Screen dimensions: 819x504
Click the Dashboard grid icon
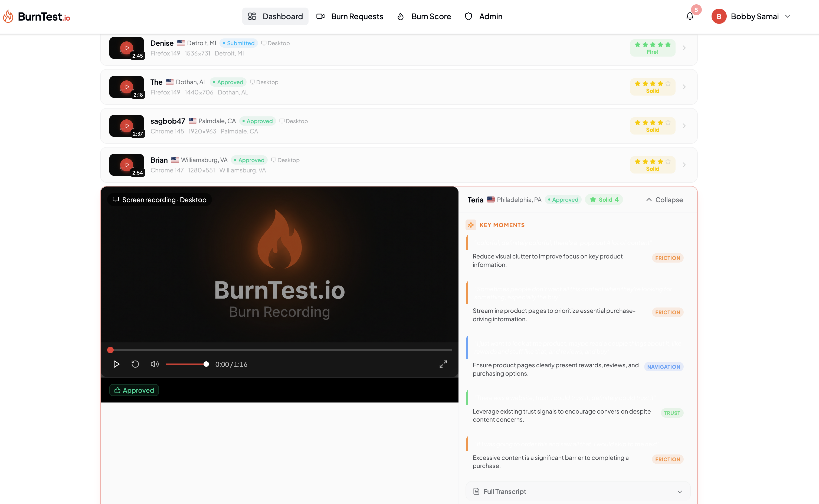(252, 16)
